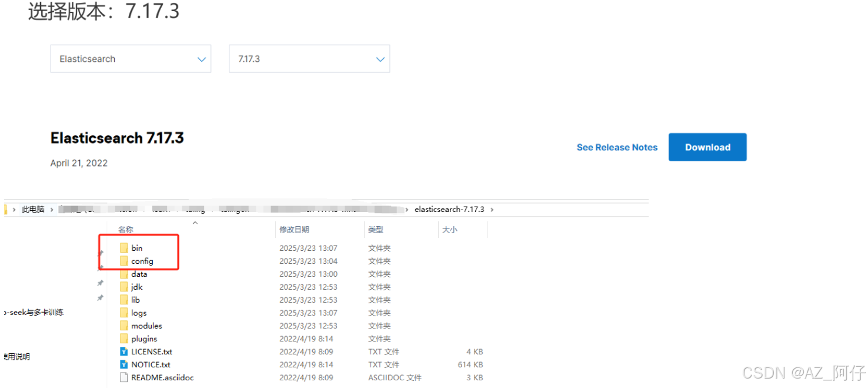This screenshot has height=388, width=868.
Task: Select the LICENSE.txt file name
Action: pyautogui.click(x=152, y=351)
